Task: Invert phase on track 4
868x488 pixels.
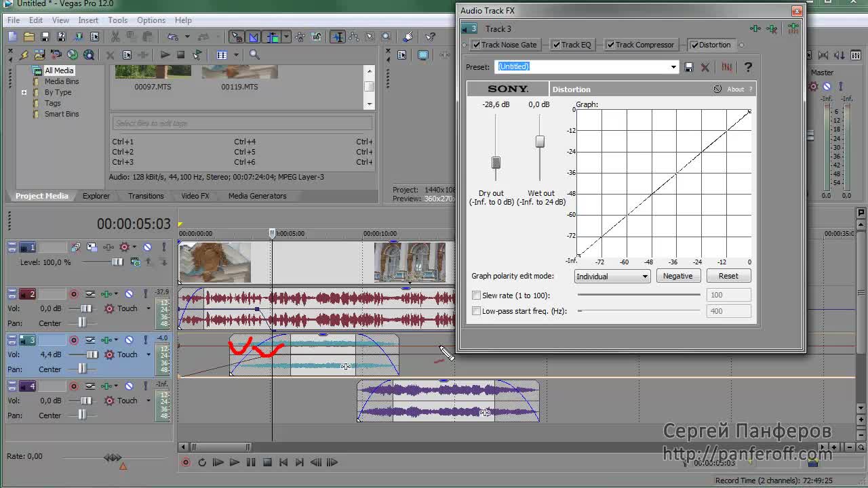Action: click(90, 386)
